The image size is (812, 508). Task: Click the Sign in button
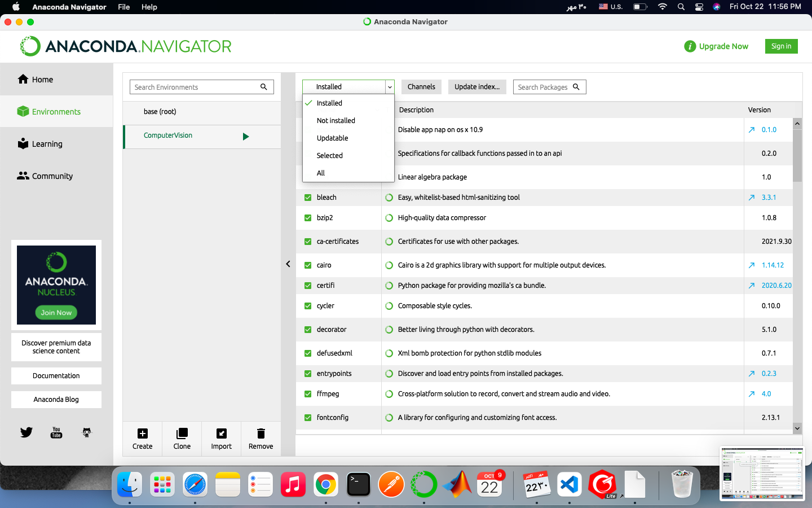tap(781, 46)
